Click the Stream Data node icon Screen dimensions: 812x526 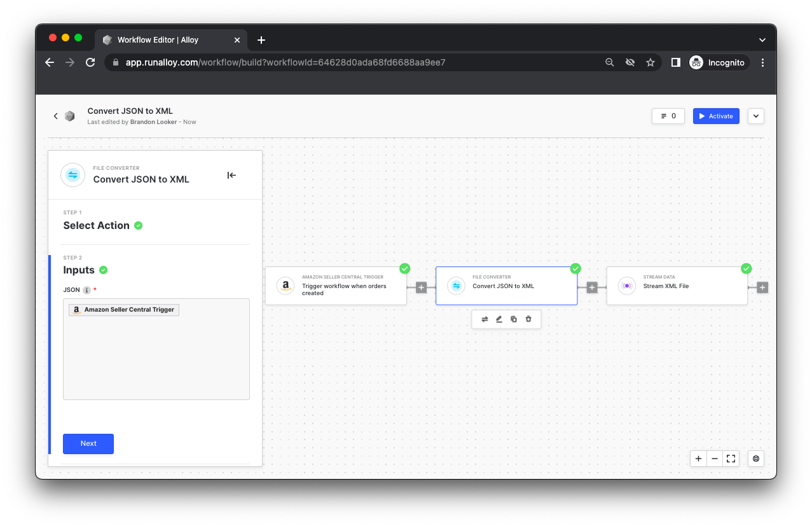627,286
